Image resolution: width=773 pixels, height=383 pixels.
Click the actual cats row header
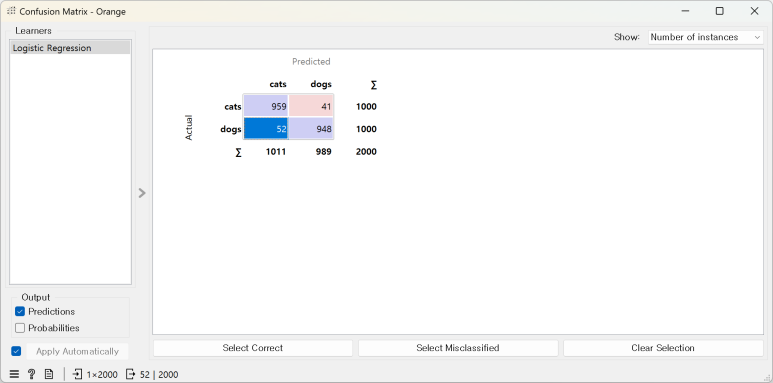pyautogui.click(x=233, y=106)
